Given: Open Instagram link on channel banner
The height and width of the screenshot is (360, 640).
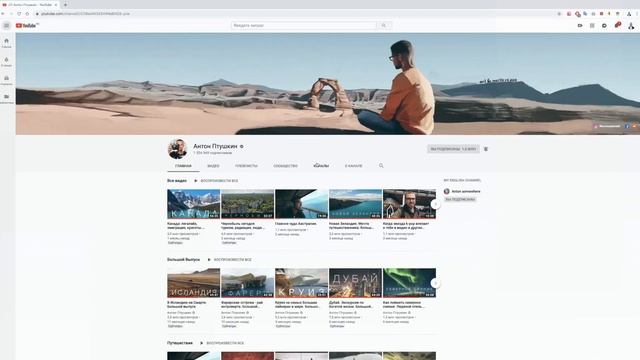Looking at the screenshot, I should (607, 126).
